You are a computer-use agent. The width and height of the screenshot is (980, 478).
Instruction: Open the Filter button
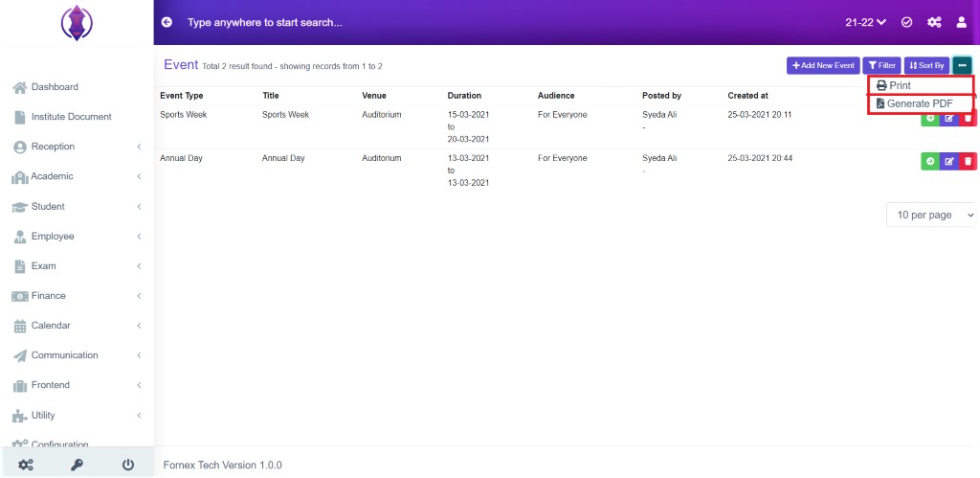tap(881, 66)
